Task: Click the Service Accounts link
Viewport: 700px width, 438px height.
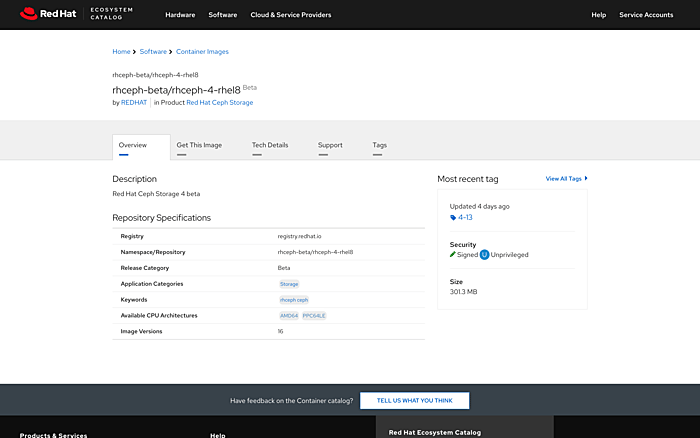Action: pyautogui.click(x=645, y=15)
